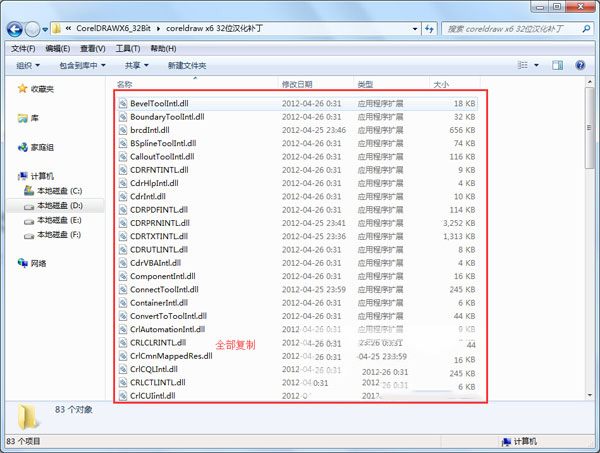
Task: Click the 新建文件夹 button
Action: pos(187,65)
